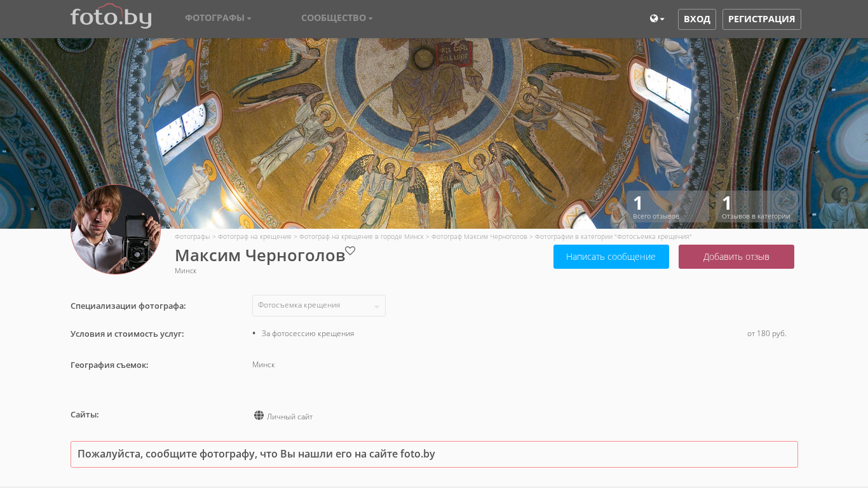Image resolution: width=868 pixels, height=488 pixels.
Task: Click the РЕГИСТРАЦИЯ button
Action: tap(762, 19)
